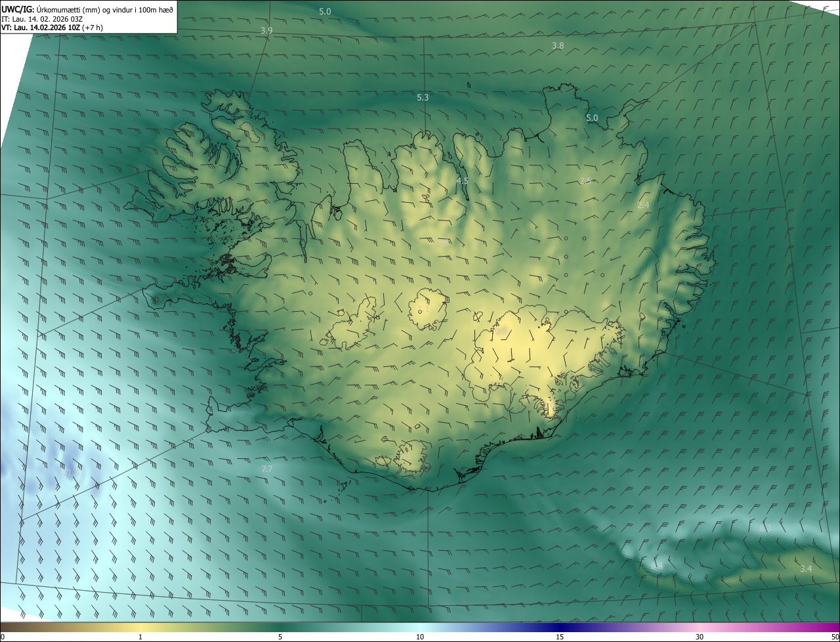840x642 pixels.
Task: Click the 50 tick label on the color scale
Action: click(x=835, y=637)
